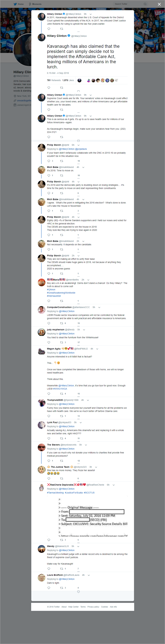Expand options chevron on Philip Storch's first reply

click(x=78, y=145)
